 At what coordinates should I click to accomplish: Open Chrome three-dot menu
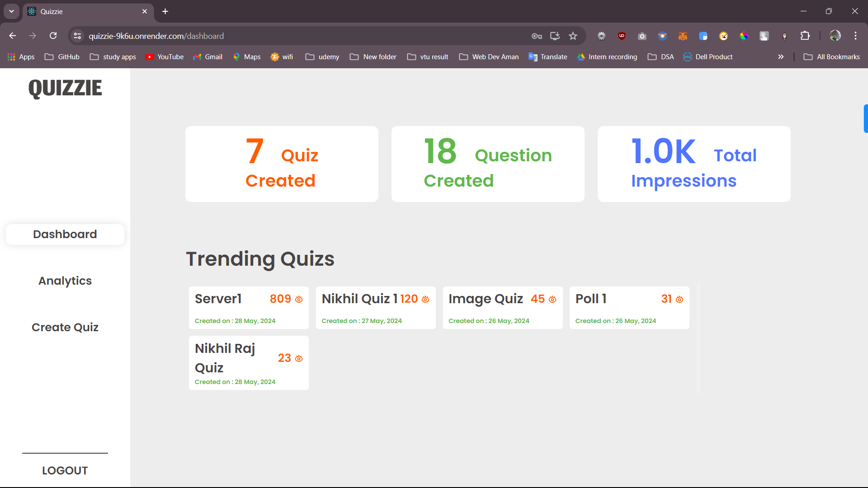[x=855, y=36]
